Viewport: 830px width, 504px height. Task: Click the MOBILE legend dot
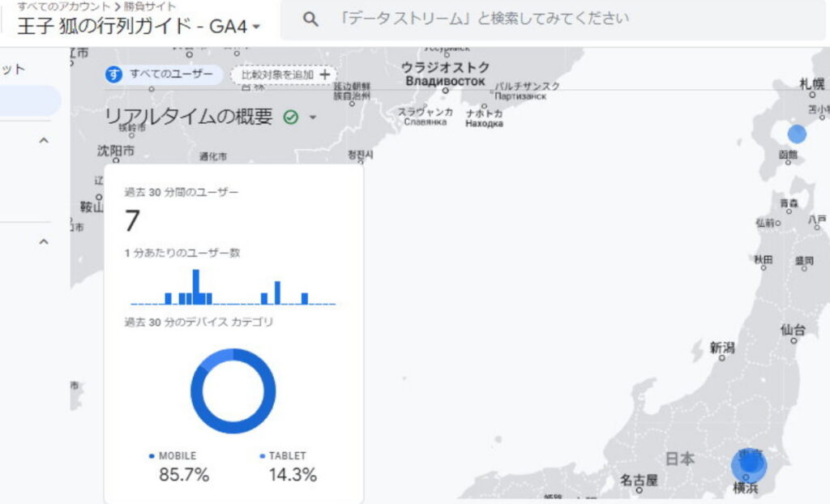coord(152,456)
